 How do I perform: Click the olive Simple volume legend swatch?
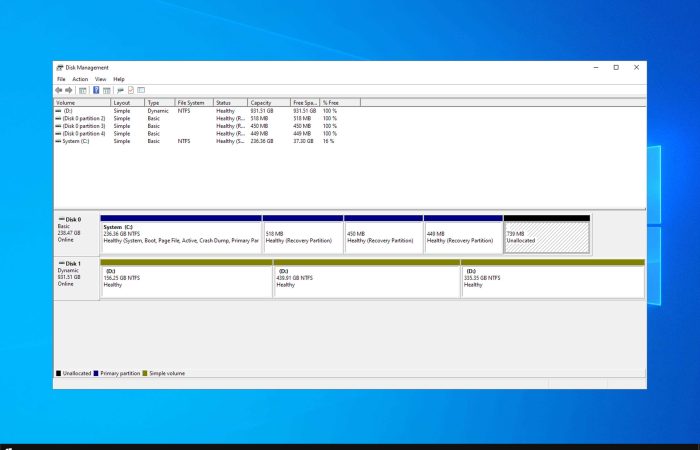tap(145, 373)
